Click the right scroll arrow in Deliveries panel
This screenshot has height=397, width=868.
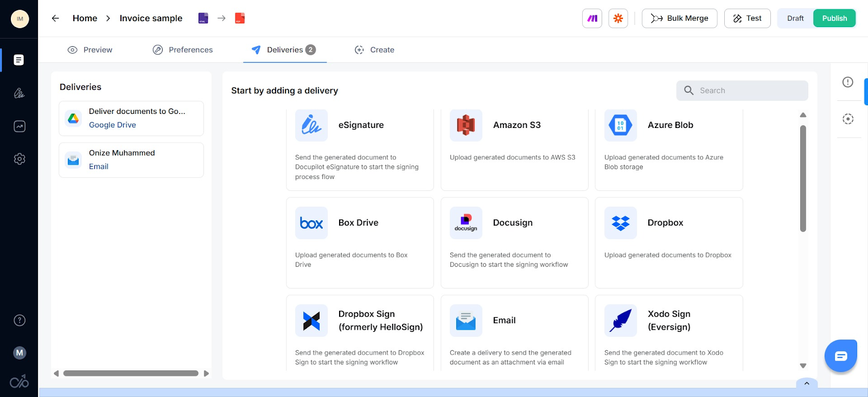pos(206,373)
